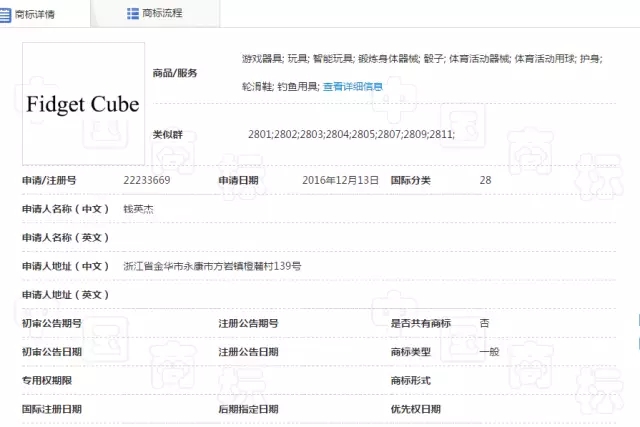This screenshot has width=640, height=427.
Task: Click the 注册公告期号 label
Action: [x=248, y=323]
